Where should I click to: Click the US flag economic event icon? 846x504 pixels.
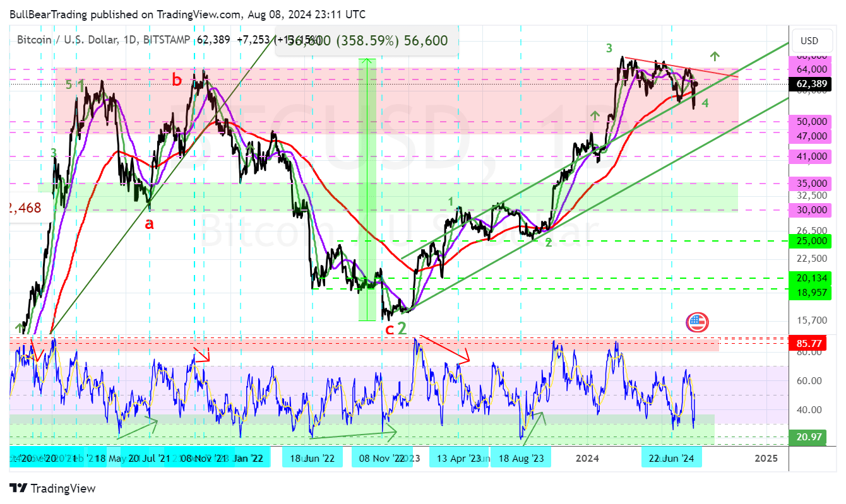[697, 322]
